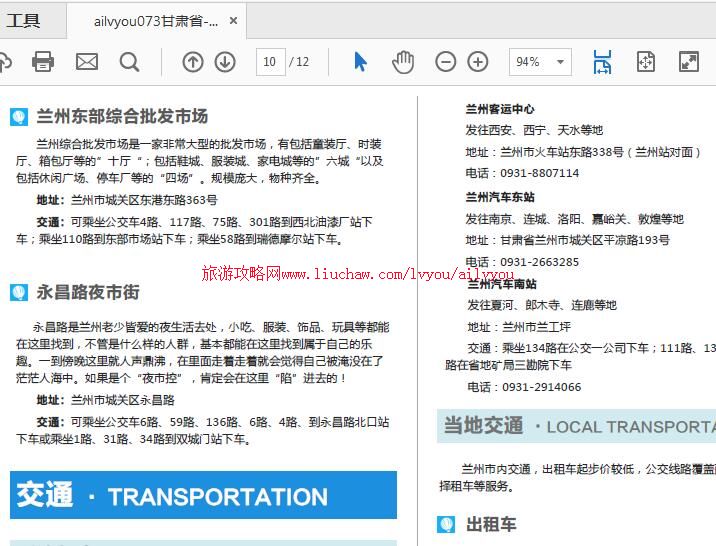Viewport: 716px width, 546px height.
Task: Click the red liuchaw.com watermark link
Action: click(x=357, y=273)
